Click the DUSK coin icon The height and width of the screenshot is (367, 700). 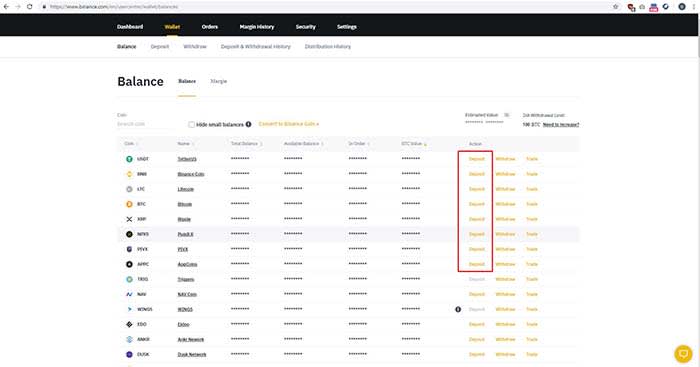coord(129,354)
